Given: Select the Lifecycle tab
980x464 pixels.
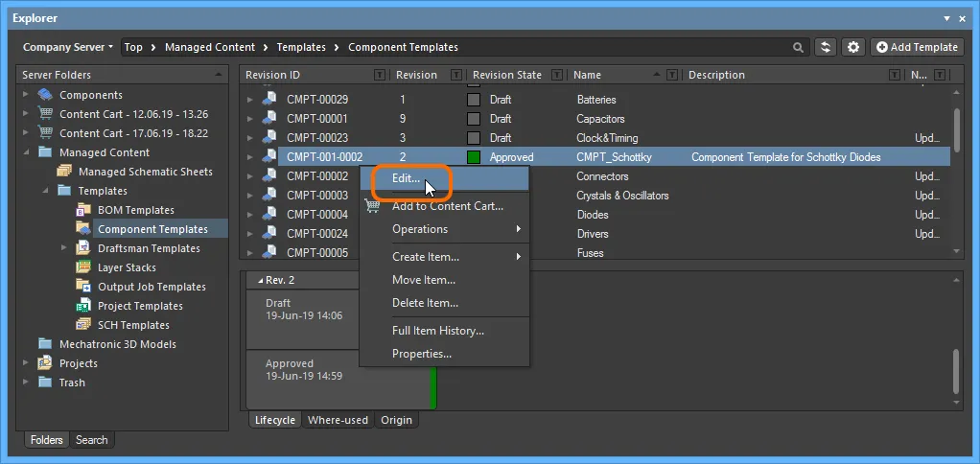Looking at the screenshot, I should (x=275, y=420).
